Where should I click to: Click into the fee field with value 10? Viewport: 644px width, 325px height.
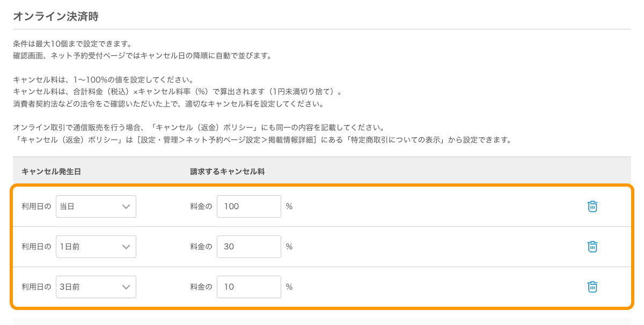[x=249, y=287]
